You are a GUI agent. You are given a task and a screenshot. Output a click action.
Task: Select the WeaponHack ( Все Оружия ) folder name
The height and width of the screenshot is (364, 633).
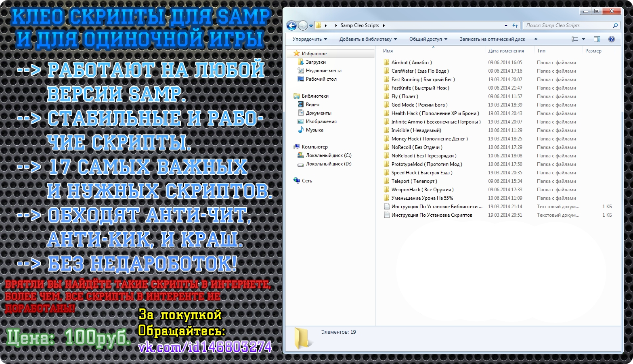pos(423,190)
